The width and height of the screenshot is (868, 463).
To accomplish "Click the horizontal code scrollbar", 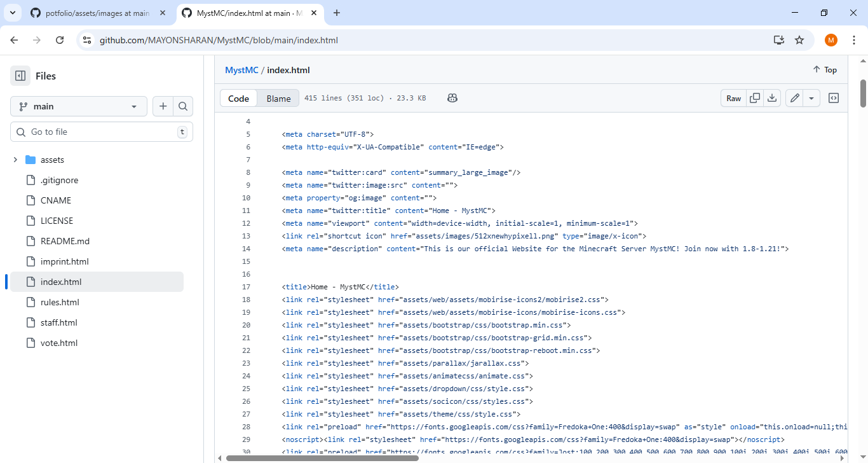I will [322, 458].
